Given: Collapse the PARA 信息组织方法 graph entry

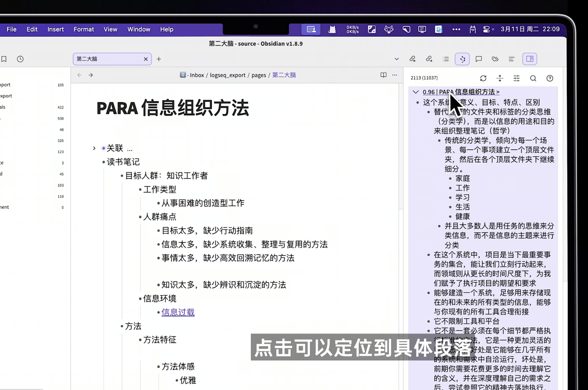Looking at the screenshot, I should 416,92.
